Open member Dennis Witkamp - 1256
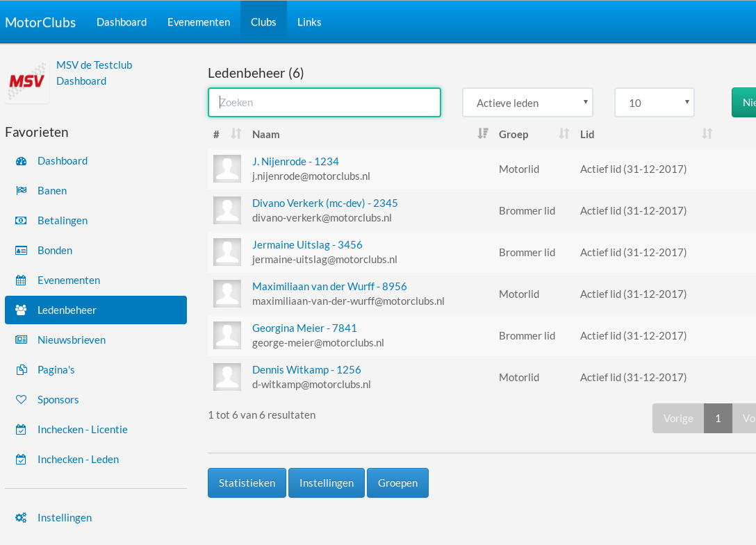The width and height of the screenshot is (756, 545). [x=306, y=370]
